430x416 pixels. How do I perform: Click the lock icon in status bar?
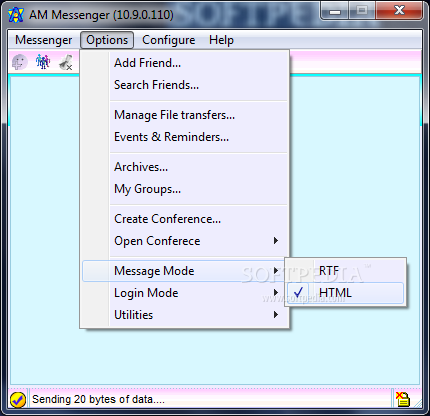click(x=403, y=399)
